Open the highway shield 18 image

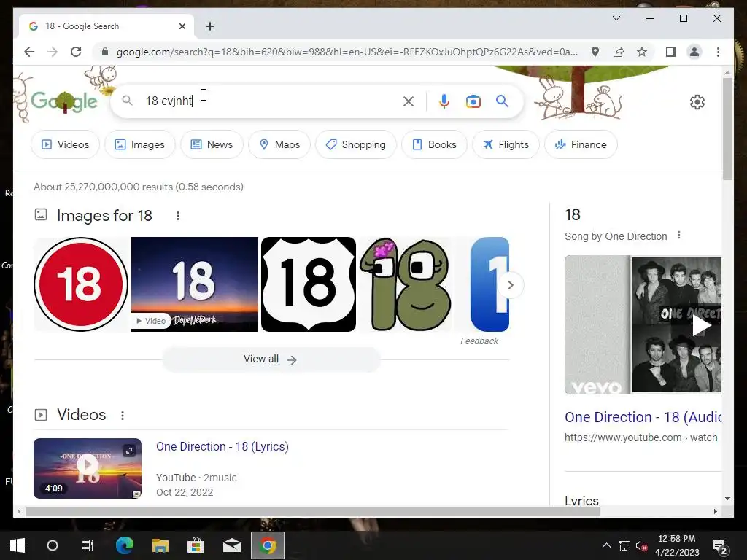click(x=309, y=284)
